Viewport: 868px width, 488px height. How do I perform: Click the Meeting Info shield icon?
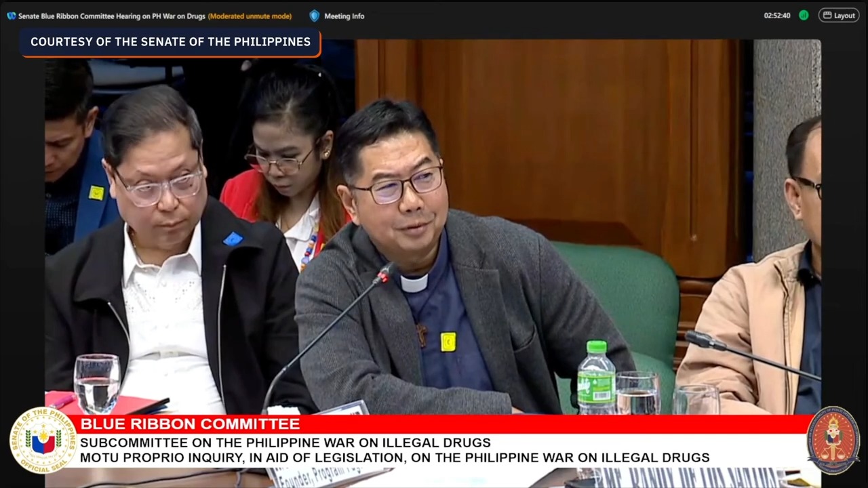[314, 16]
